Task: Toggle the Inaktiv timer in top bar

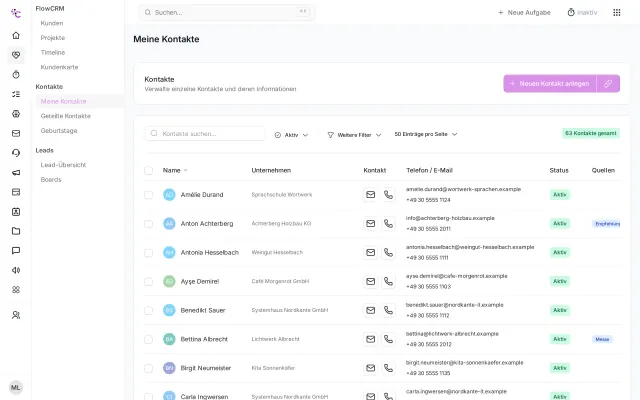Action: point(582,13)
